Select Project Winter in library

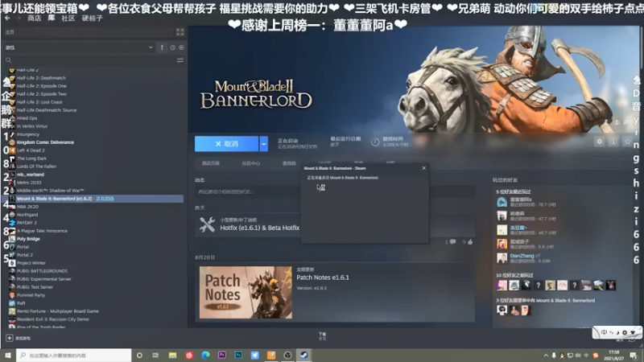click(x=31, y=263)
